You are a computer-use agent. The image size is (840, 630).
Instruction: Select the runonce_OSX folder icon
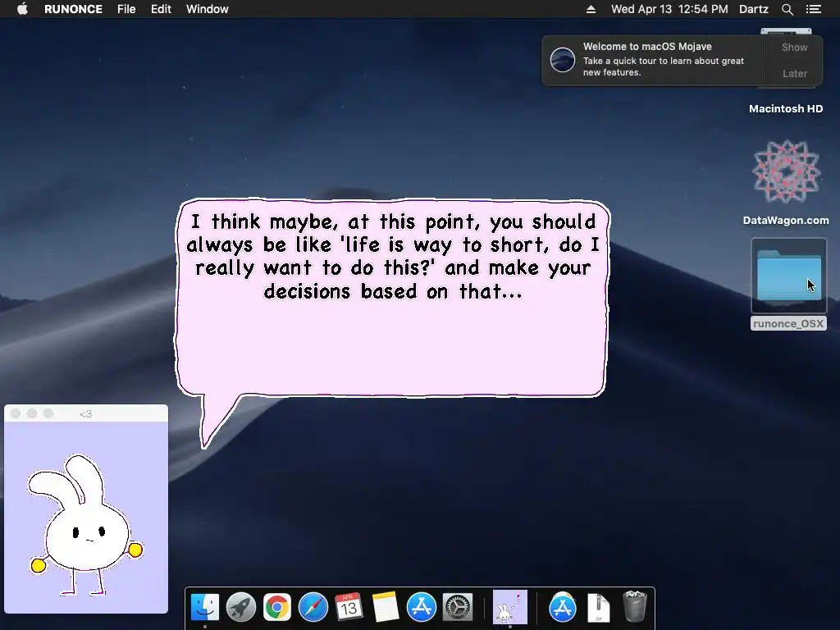point(788,276)
